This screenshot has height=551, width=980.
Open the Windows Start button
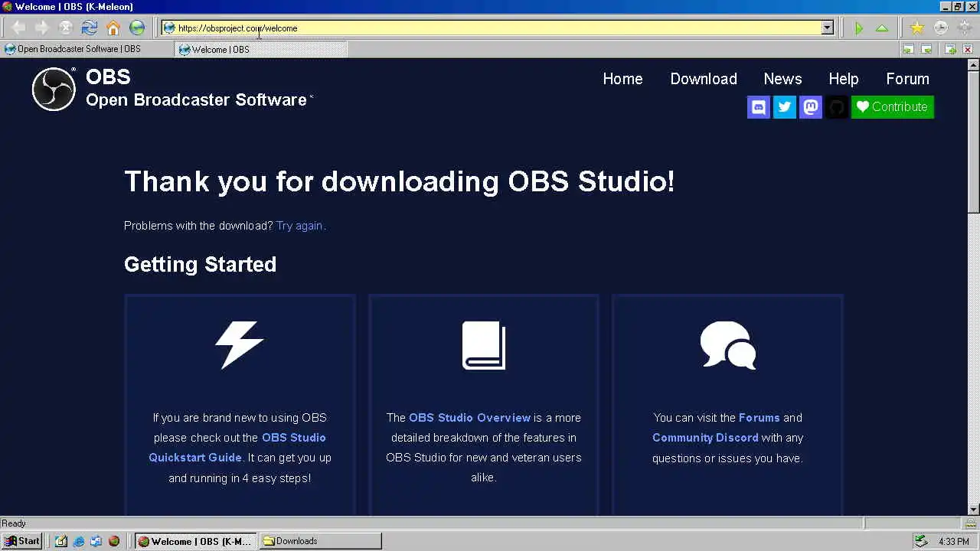pos(21,541)
